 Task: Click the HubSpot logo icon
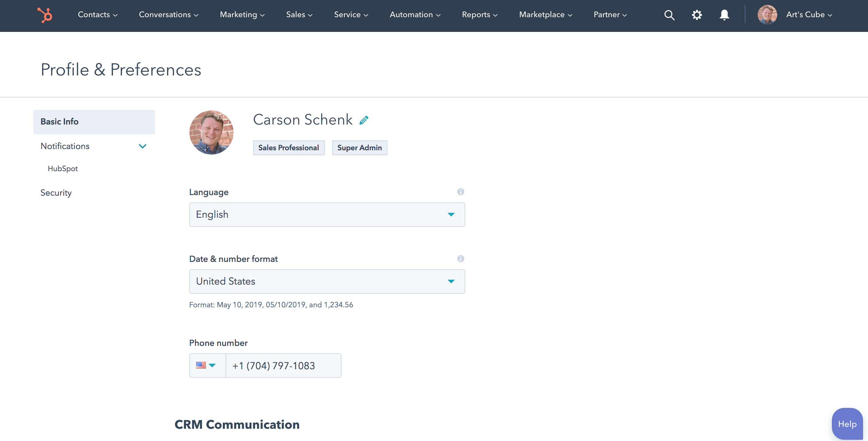click(44, 15)
